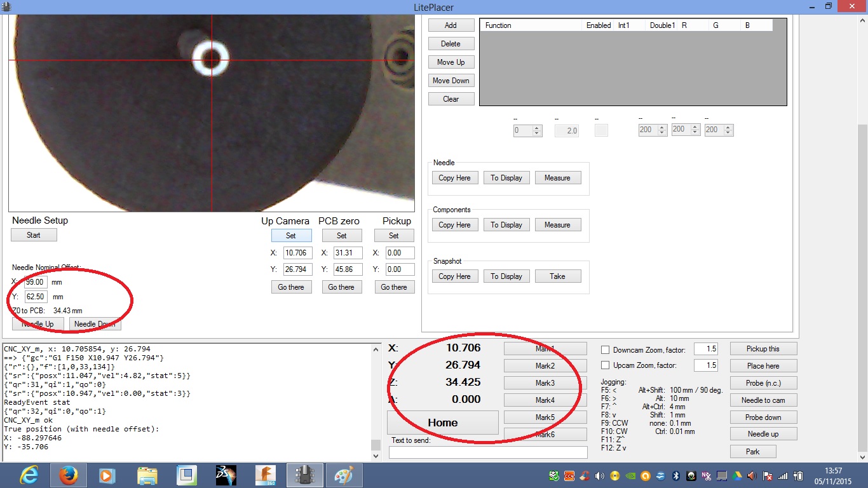Click Needle Up under Needle Setup
Image resolution: width=868 pixels, height=488 pixels.
coord(37,324)
